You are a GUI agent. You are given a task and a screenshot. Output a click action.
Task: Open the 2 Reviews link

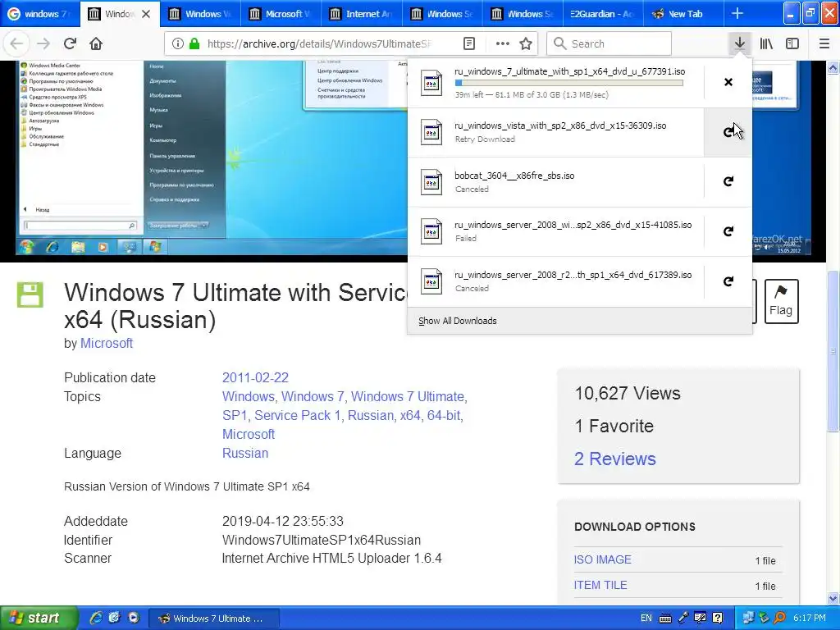pyautogui.click(x=615, y=459)
